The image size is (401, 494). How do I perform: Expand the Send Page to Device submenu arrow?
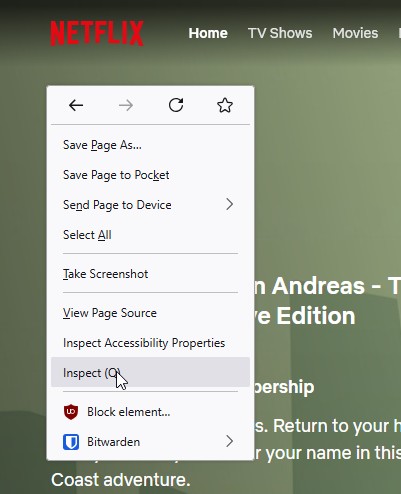(x=229, y=204)
